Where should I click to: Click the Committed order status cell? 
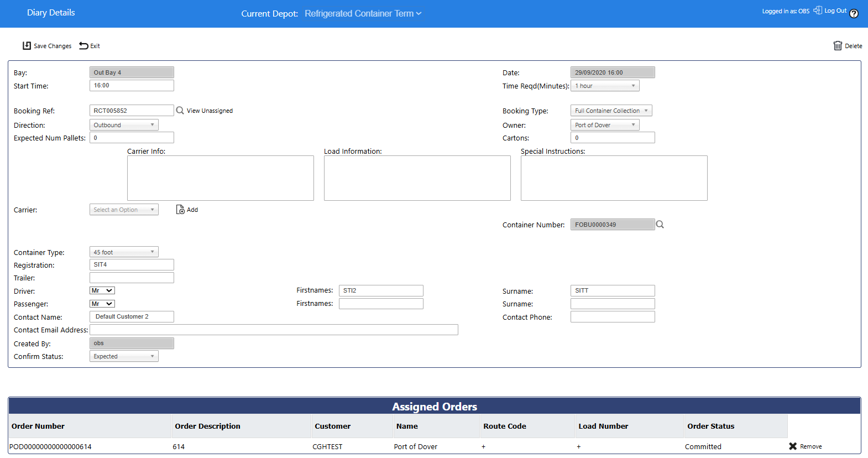pyautogui.click(x=703, y=446)
